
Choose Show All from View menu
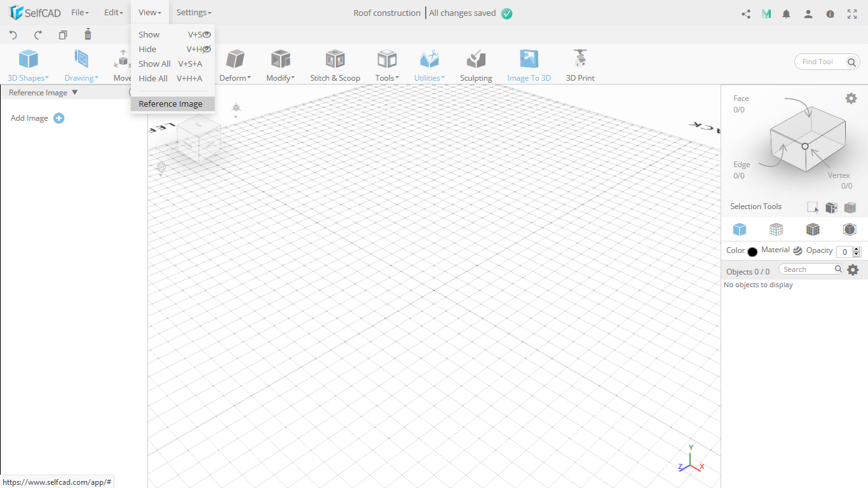coord(173,64)
